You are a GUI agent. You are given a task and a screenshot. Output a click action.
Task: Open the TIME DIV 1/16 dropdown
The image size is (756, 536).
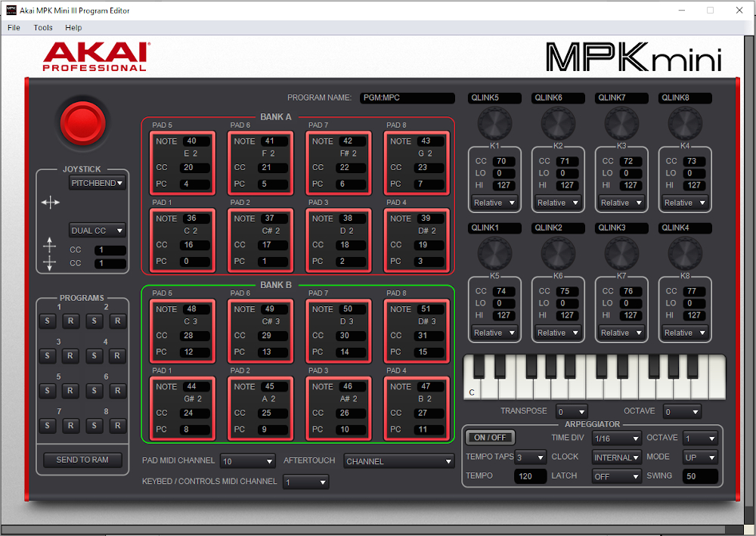(617, 438)
